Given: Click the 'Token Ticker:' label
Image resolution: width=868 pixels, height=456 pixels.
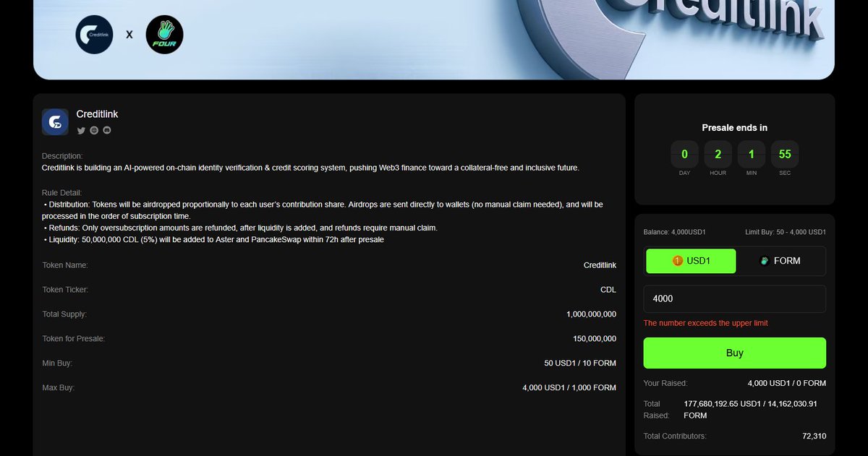Looking at the screenshot, I should [x=65, y=290].
